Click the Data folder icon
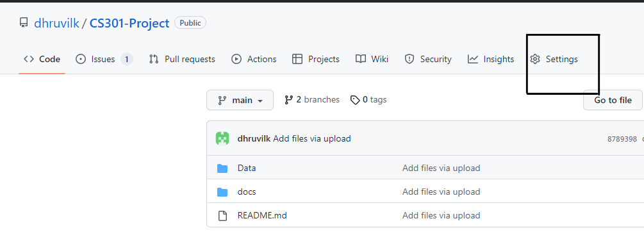This screenshot has width=644, height=237. click(x=222, y=168)
